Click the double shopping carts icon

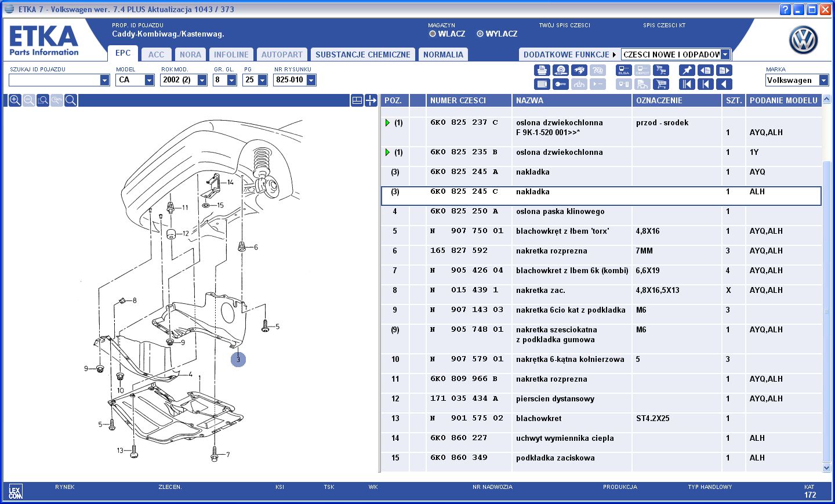coord(660,70)
